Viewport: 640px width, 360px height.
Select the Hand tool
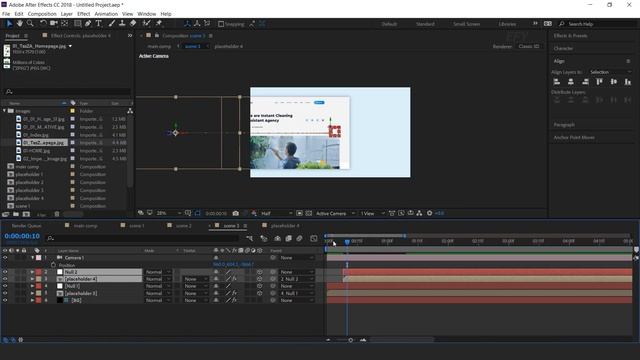(x=20, y=24)
